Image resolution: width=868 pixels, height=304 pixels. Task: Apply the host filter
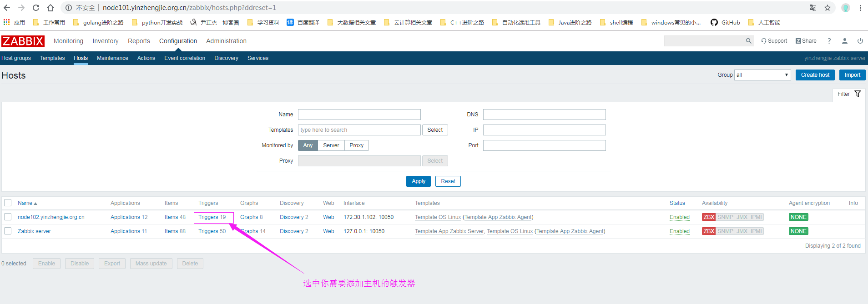pyautogui.click(x=419, y=181)
